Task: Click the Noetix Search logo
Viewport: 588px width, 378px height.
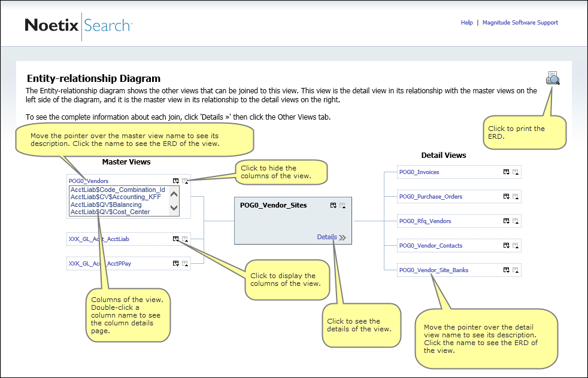Action: [x=78, y=26]
